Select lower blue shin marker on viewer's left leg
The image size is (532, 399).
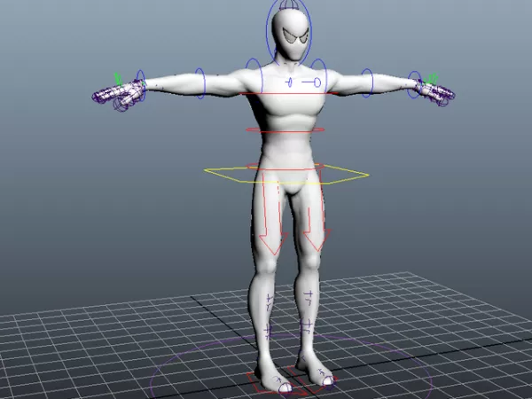(x=269, y=332)
